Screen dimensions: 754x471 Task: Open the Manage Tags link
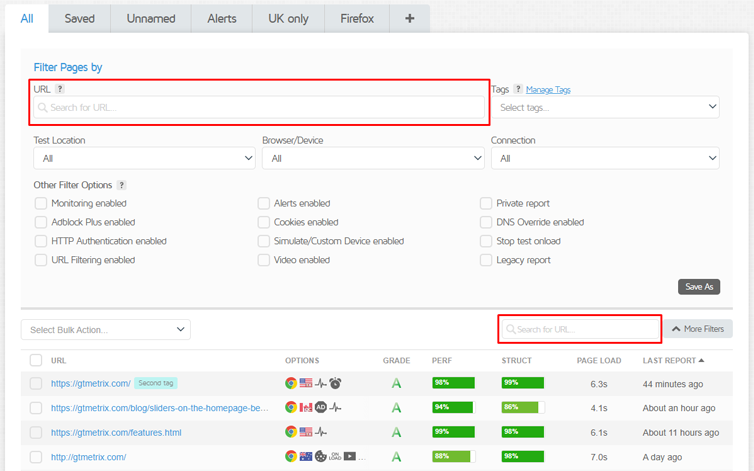548,90
